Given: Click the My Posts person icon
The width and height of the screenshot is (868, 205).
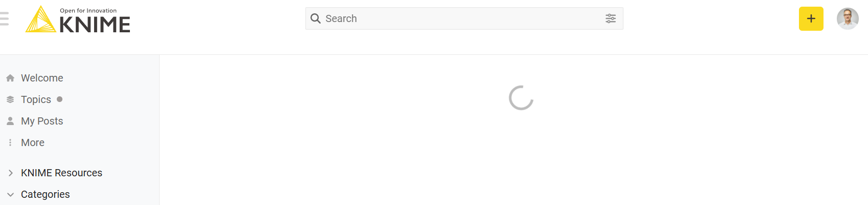Looking at the screenshot, I should tap(10, 121).
